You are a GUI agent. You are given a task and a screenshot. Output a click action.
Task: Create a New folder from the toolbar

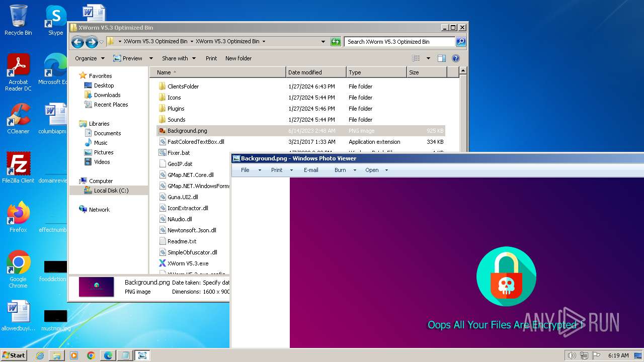(238, 58)
